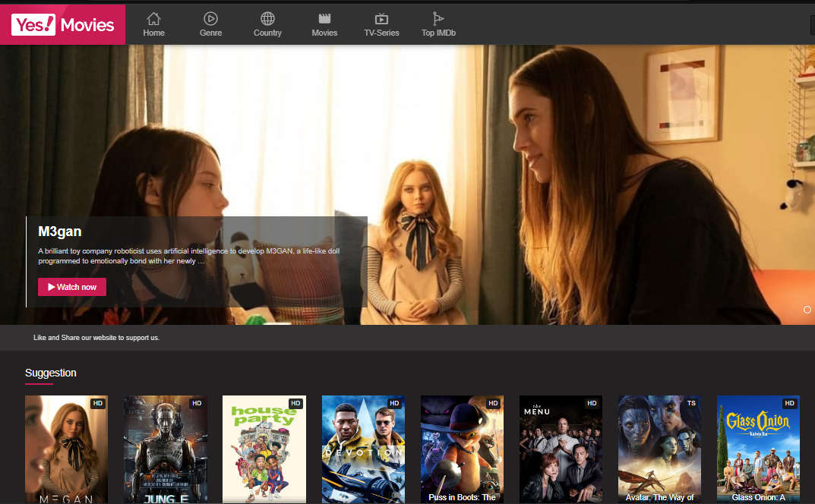
Task: Click the TS badge on Avatar poster
Action: (691, 403)
